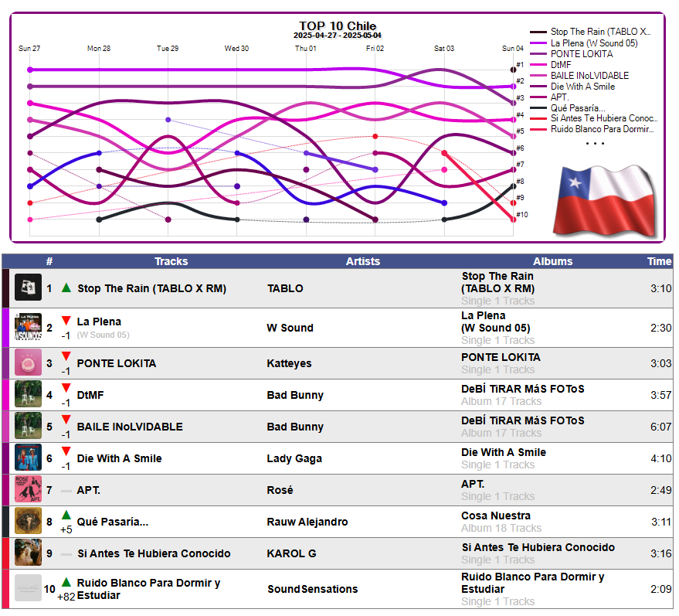679x616 pixels.
Task: Click the Chile flag image
Action: (606, 202)
